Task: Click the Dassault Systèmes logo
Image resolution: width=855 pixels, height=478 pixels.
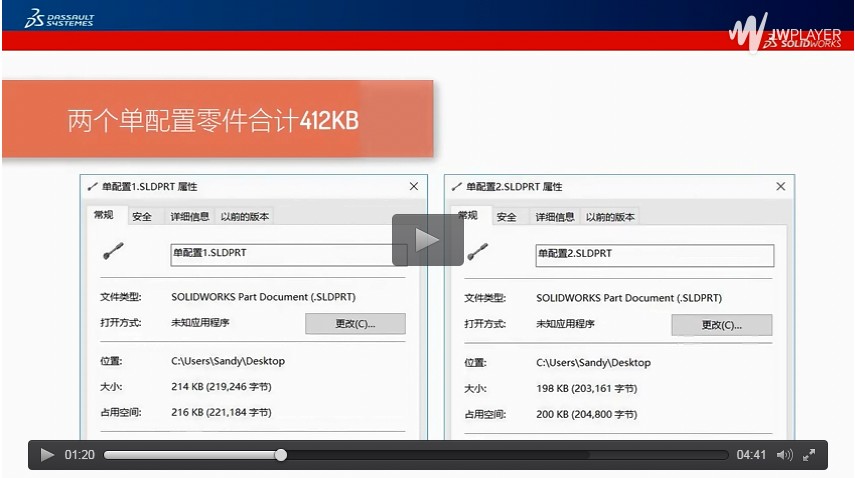Action: tap(58, 17)
